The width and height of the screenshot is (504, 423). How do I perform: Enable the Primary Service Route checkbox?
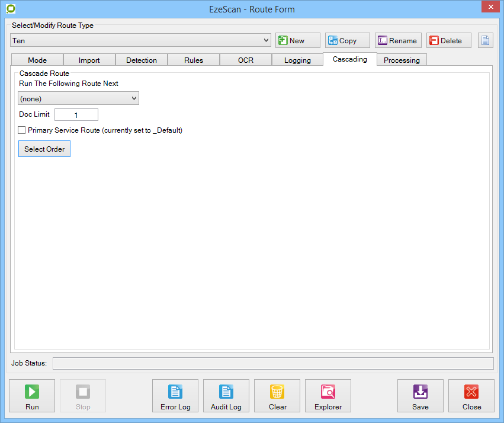(x=22, y=130)
